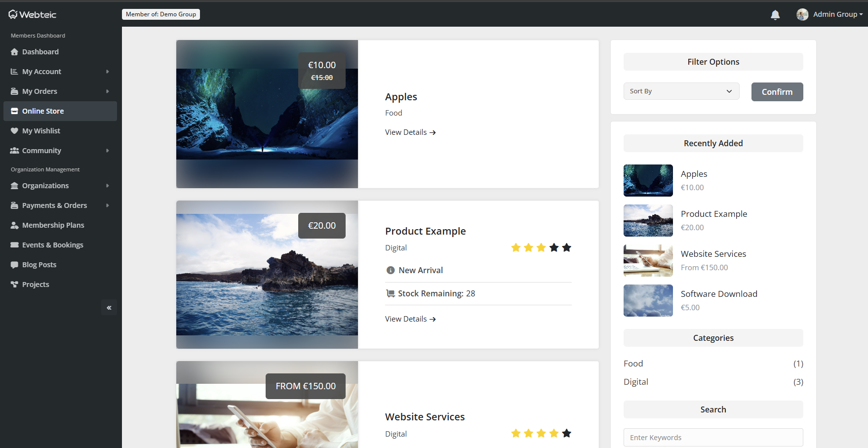The width and height of the screenshot is (868, 448).
Task: Open Software Download thumbnail in Recently Added
Action: click(x=648, y=300)
